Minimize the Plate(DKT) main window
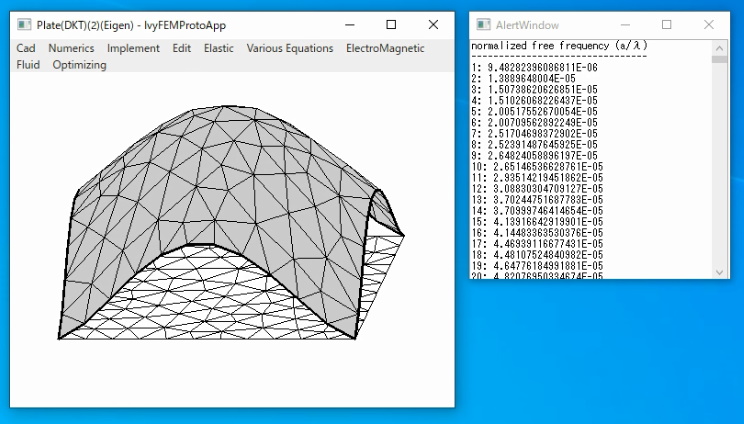This screenshot has height=424, width=744. pos(350,25)
